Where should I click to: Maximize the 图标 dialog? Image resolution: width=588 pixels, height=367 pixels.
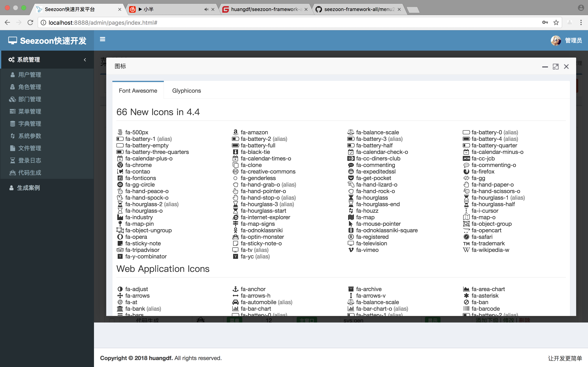(556, 67)
